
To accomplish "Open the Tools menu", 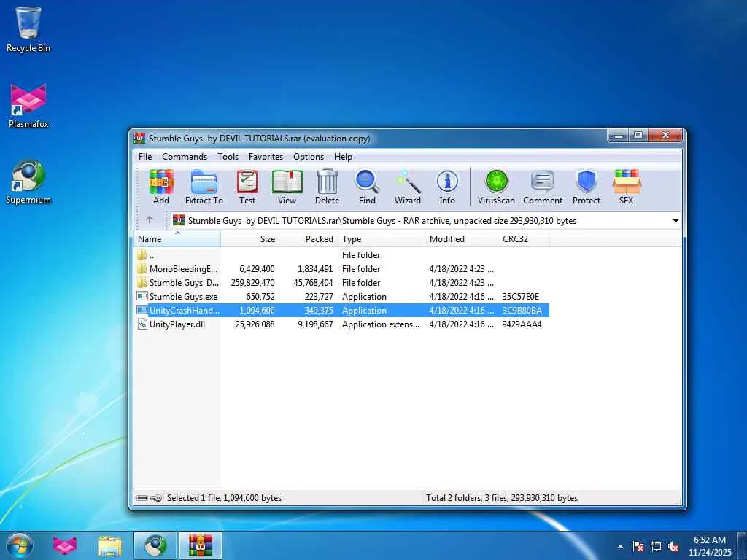I will (x=228, y=157).
